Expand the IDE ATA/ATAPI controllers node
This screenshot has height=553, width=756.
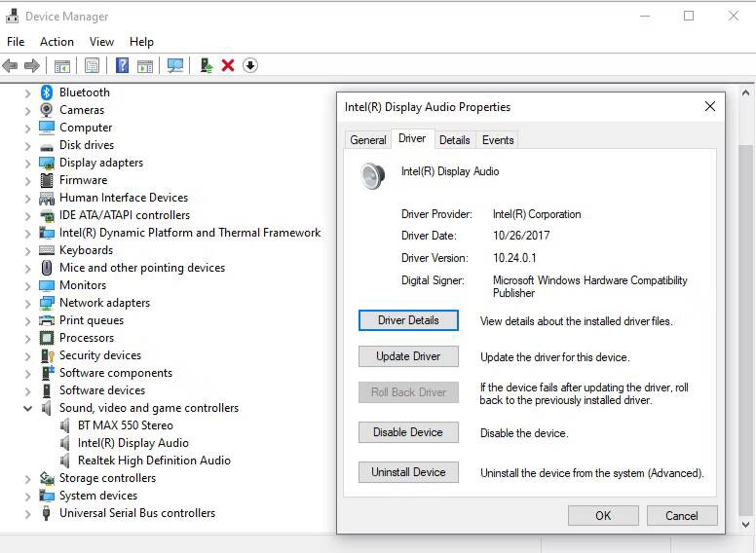28,216
